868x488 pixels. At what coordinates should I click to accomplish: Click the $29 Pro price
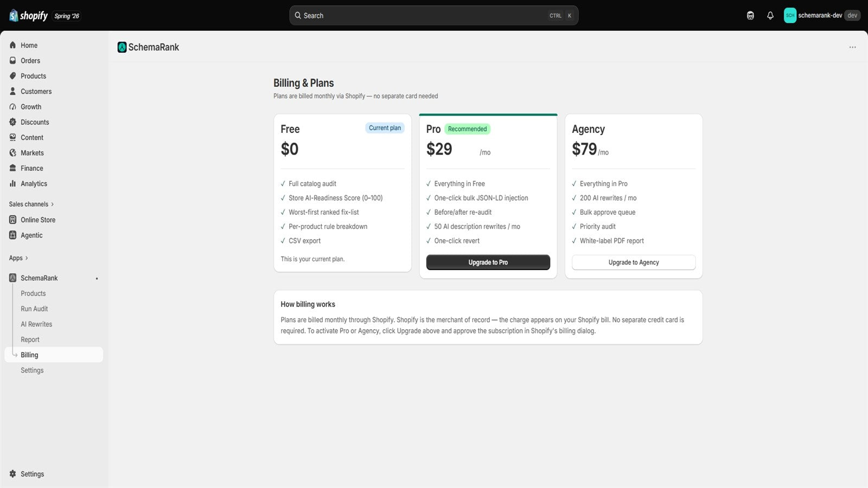coord(439,149)
